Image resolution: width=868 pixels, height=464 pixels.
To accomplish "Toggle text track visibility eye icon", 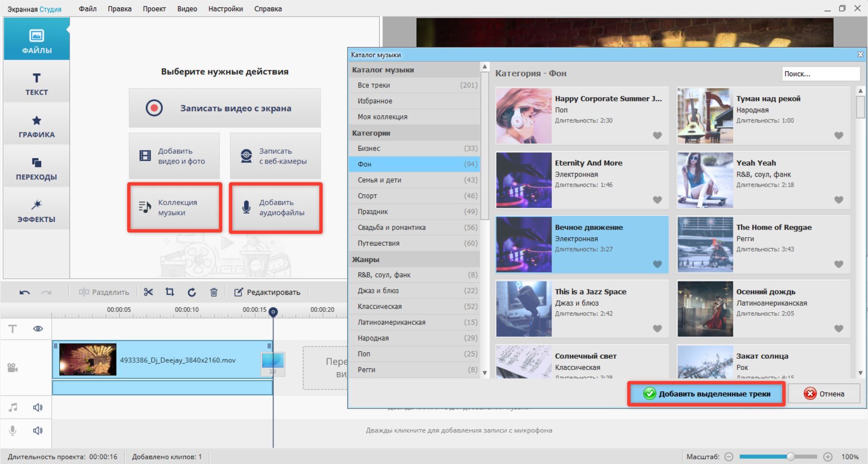I will point(38,328).
